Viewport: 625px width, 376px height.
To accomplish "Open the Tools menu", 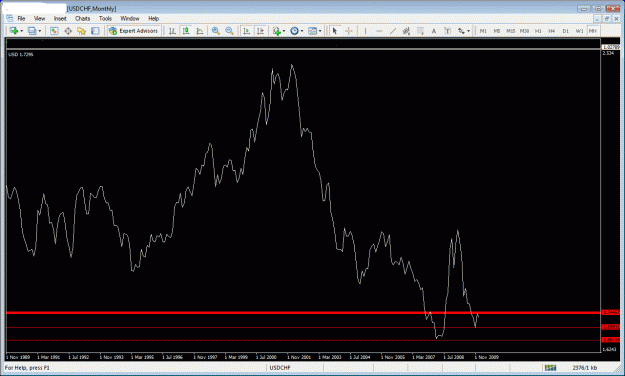I will point(105,18).
